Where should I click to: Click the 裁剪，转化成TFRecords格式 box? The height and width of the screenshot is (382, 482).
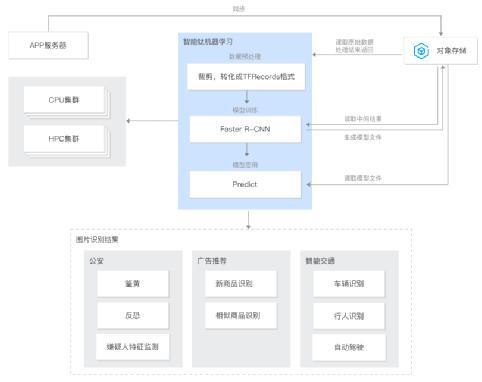(x=246, y=77)
